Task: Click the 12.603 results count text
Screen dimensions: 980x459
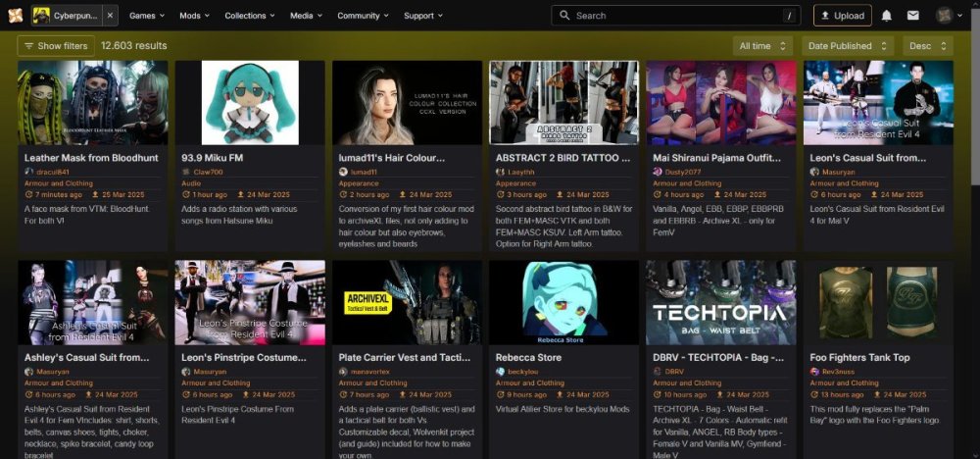Action: point(133,46)
